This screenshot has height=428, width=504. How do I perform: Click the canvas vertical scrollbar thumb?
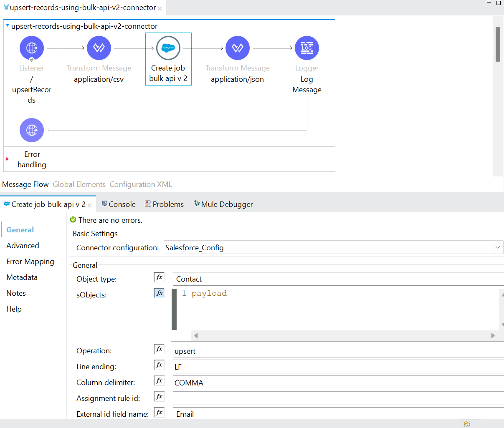[498, 44]
